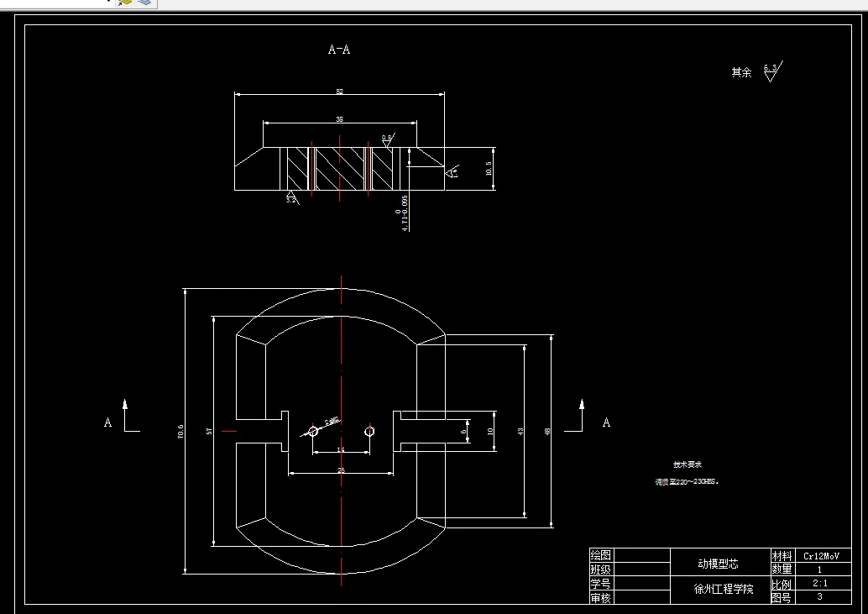Click the 6.3 roughness symbol
Screen dimensions: 868x614
[x=773, y=71]
